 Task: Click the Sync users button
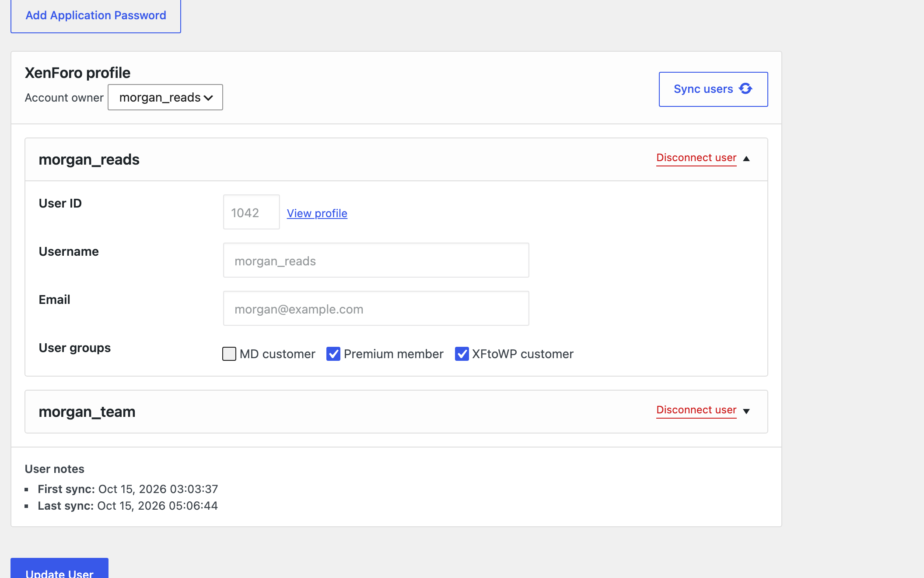tap(713, 89)
